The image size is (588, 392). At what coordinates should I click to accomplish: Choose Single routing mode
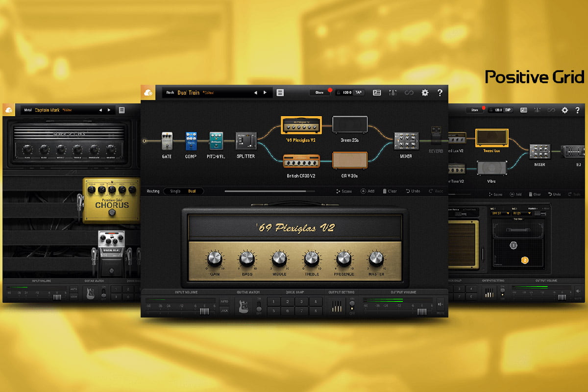175,191
